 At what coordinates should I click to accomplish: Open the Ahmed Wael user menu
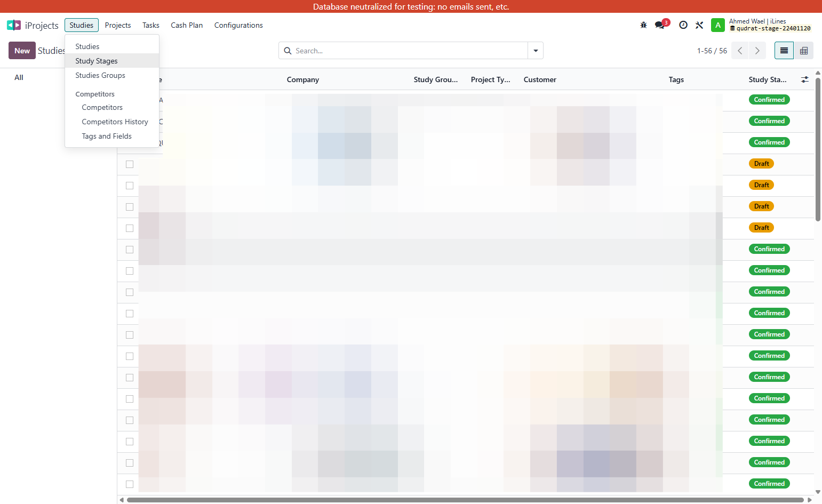pos(770,25)
